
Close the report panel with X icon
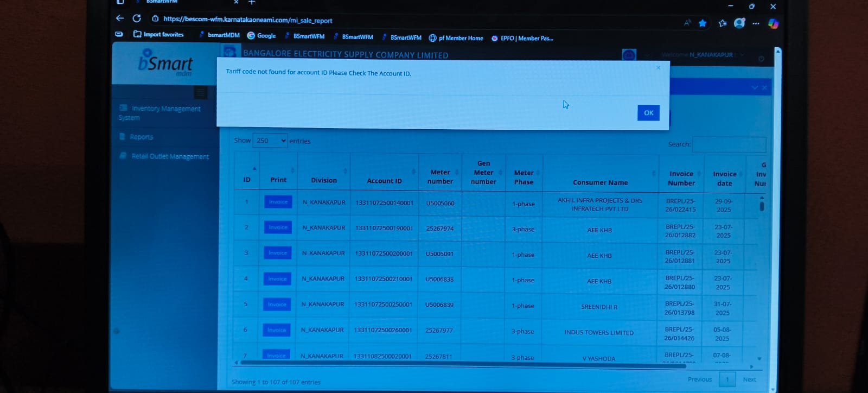pos(764,87)
